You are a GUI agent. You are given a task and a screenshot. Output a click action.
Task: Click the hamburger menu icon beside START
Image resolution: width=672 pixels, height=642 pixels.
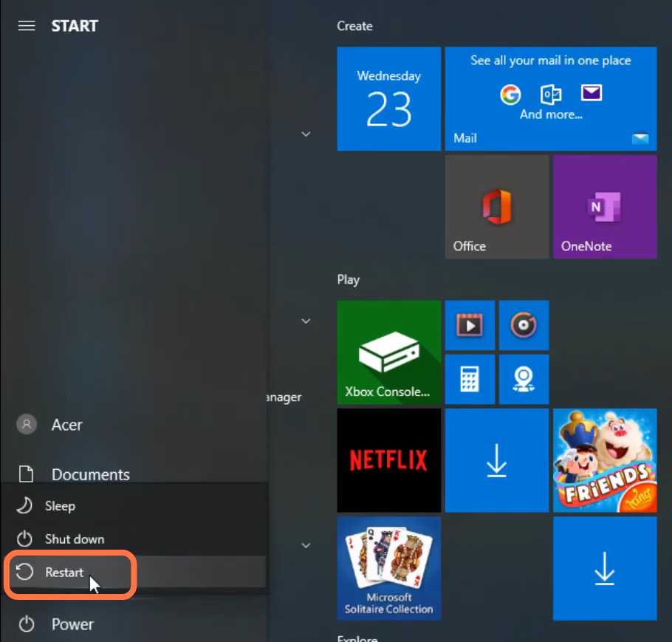click(26, 26)
